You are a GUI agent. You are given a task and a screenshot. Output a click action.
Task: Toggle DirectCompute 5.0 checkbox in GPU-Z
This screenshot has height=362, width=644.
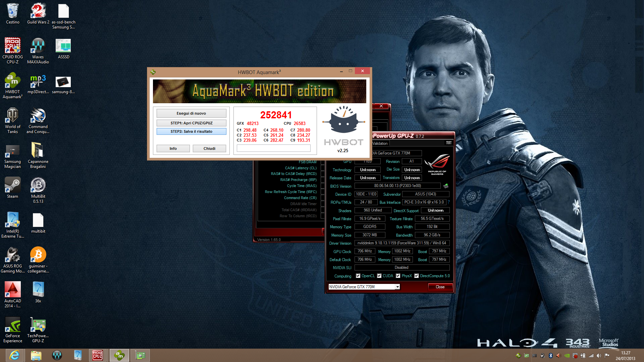[x=416, y=276]
